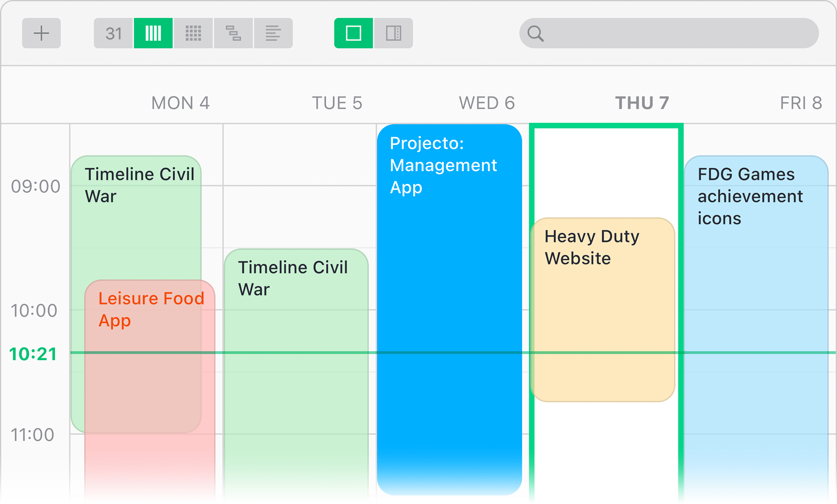Screen dimensions: 837x504
Task: Open the Gantt timeline view icon
Action: [233, 33]
